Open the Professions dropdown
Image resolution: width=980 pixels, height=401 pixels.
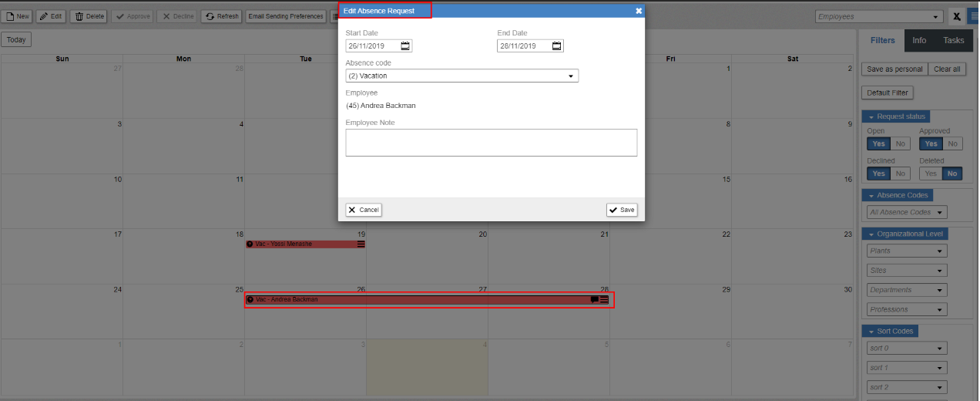[x=907, y=309]
